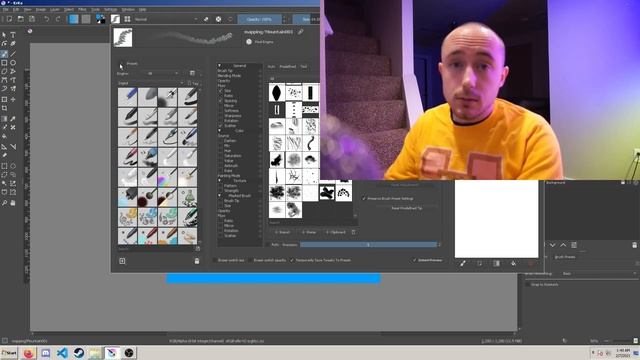Collapse the Color settings section

[219, 131]
